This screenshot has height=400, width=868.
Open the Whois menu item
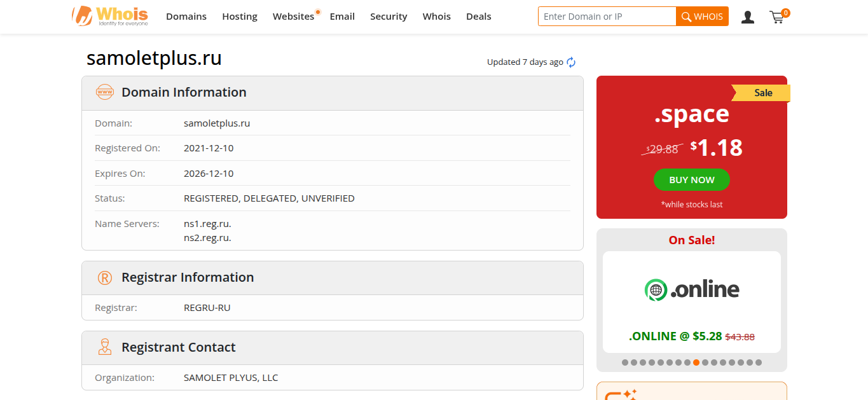437,17
